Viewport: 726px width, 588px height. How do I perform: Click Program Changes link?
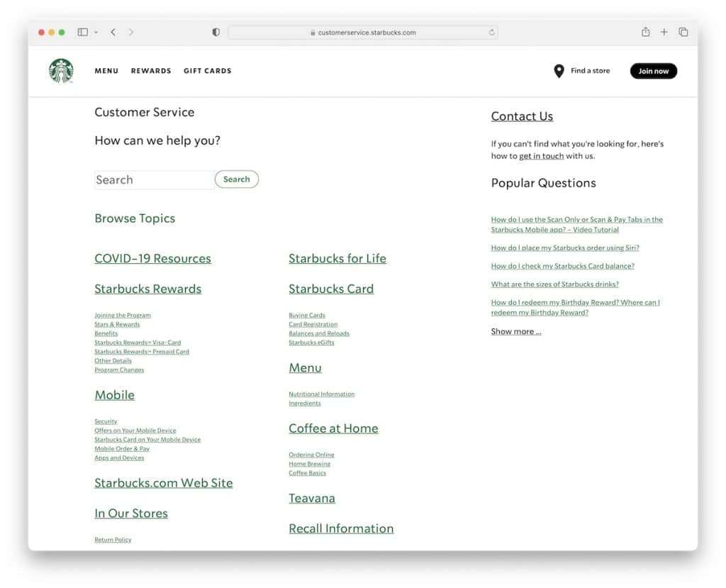tap(119, 370)
